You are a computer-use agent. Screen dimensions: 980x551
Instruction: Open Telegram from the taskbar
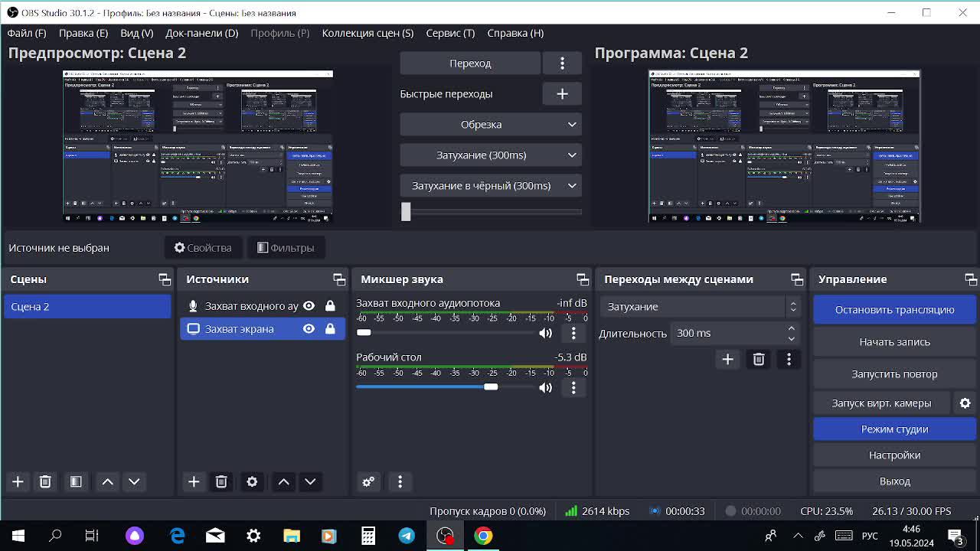tap(407, 536)
